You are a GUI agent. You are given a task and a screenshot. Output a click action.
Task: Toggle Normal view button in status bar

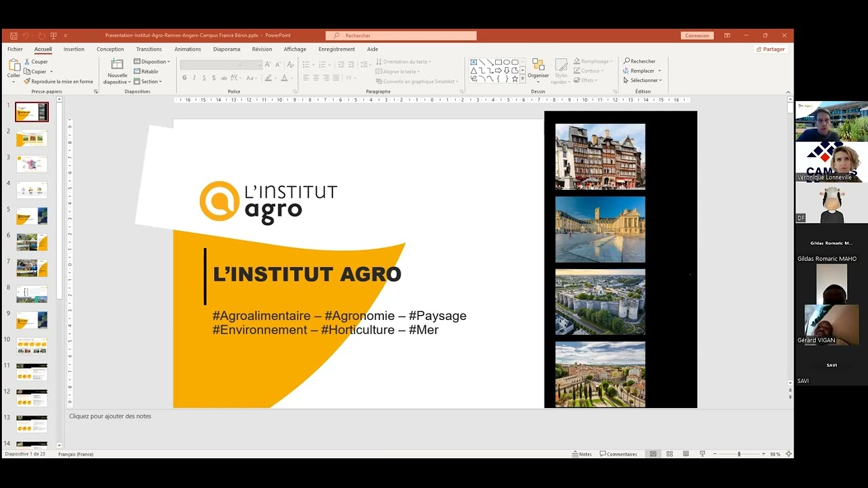(x=653, y=454)
